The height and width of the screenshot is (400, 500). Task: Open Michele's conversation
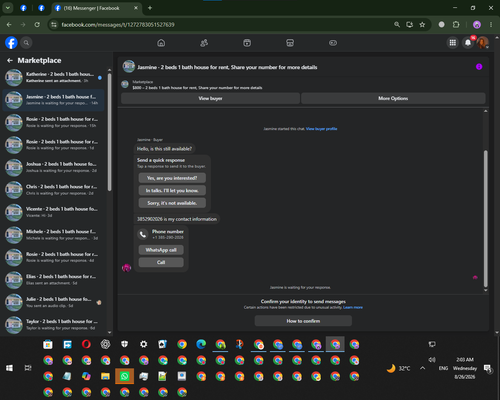53,235
